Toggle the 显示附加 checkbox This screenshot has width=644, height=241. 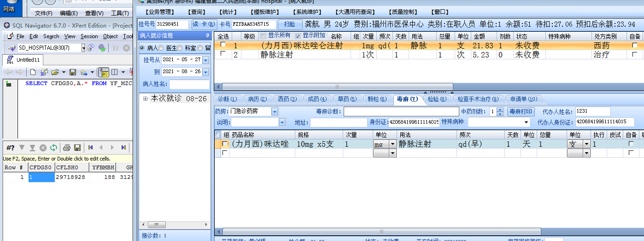pos(298,35)
